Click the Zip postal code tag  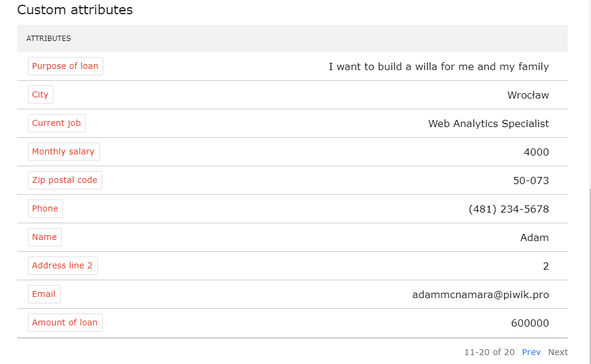(65, 180)
